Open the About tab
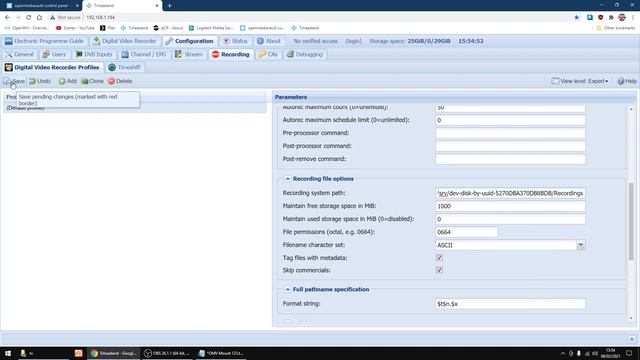This screenshot has width=640, height=360. pyautogui.click(x=269, y=41)
